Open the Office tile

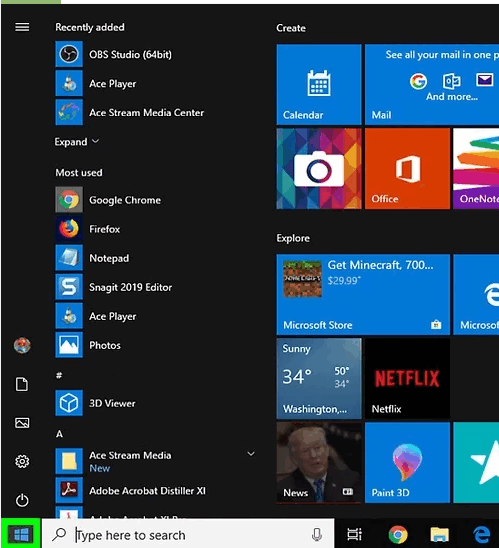pyautogui.click(x=407, y=168)
